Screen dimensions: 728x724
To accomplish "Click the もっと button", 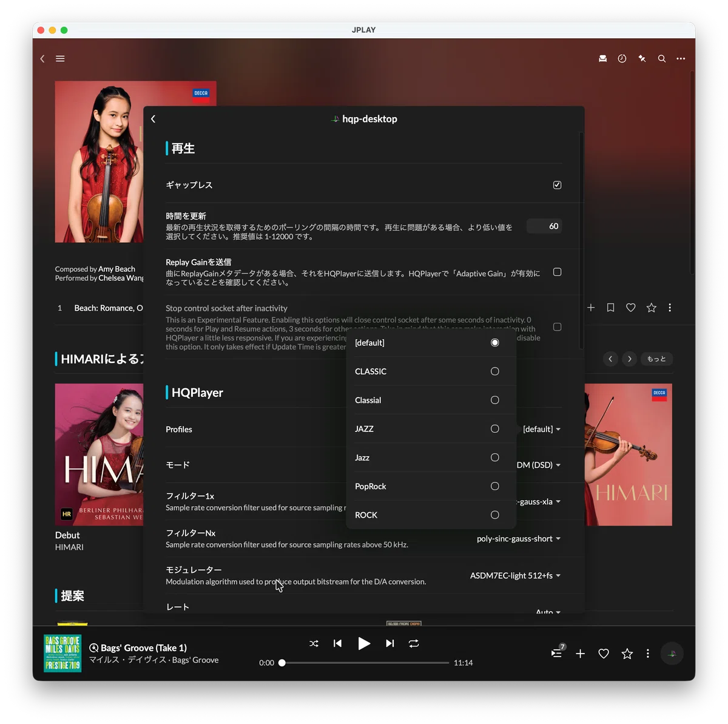I will tap(656, 359).
